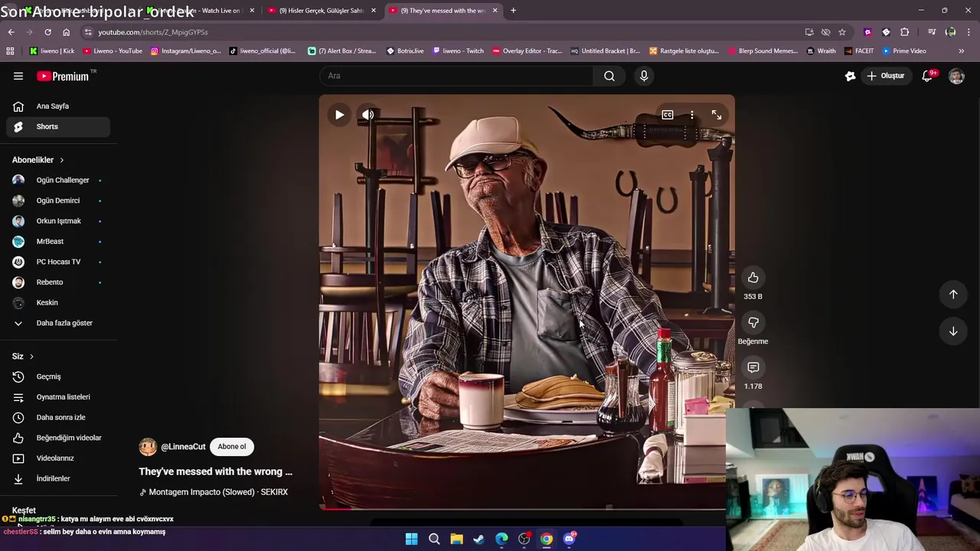Go to previous Short with up arrow
980x551 pixels.
tap(953, 295)
